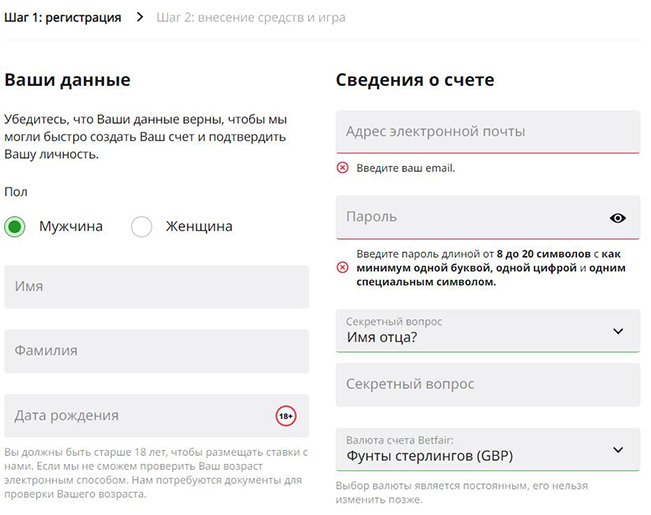Click the secret answer field below Имя отца?
The height and width of the screenshot is (515, 651).
pos(487,385)
